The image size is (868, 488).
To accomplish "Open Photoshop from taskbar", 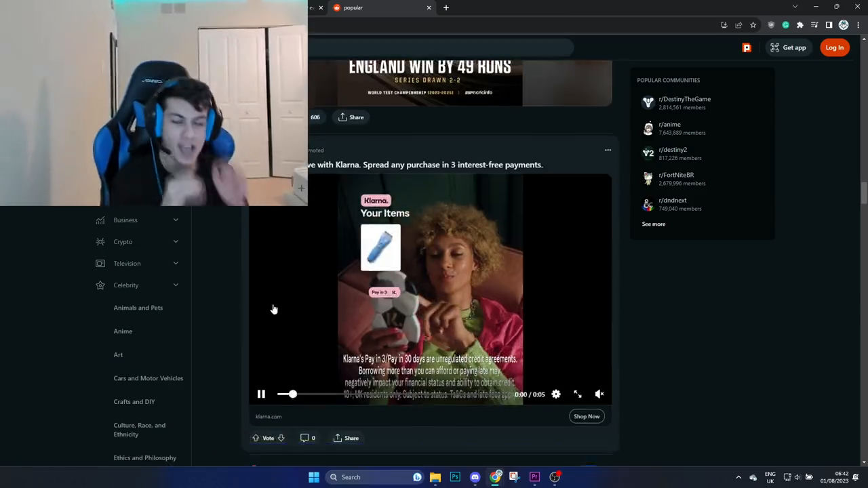I will [455, 477].
